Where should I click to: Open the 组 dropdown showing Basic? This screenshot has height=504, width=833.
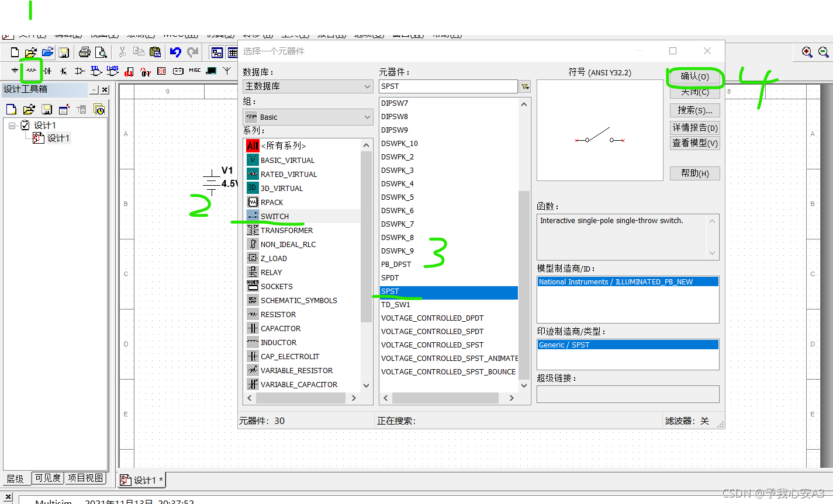(308, 117)
